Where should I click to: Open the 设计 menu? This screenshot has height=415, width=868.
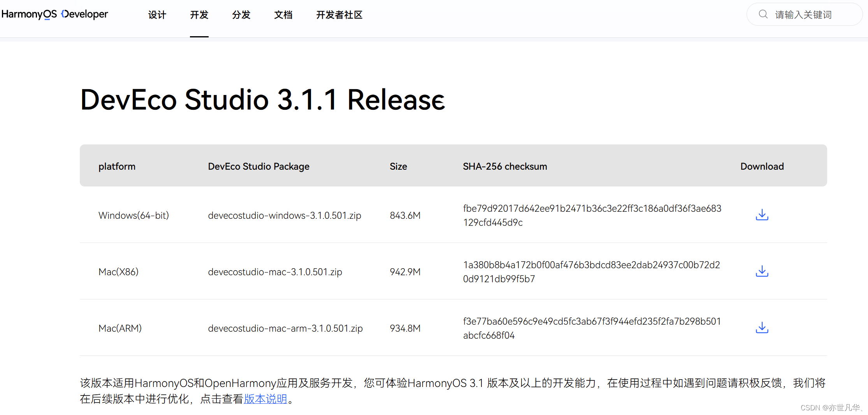tap(157, 15)
